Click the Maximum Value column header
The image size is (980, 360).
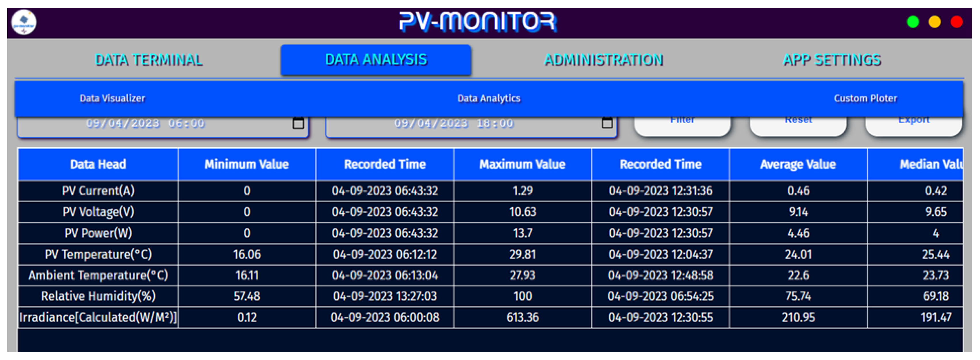coord(522,164)
